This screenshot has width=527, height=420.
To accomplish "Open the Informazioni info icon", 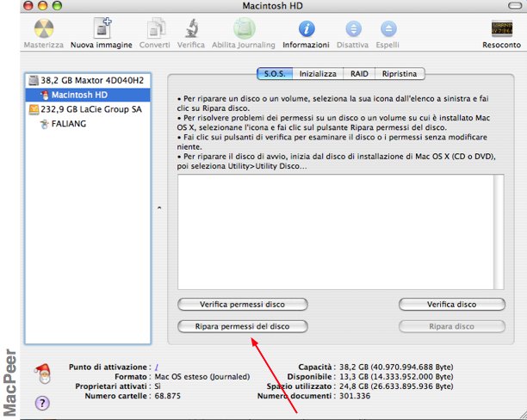I will (x=307, y=29).
